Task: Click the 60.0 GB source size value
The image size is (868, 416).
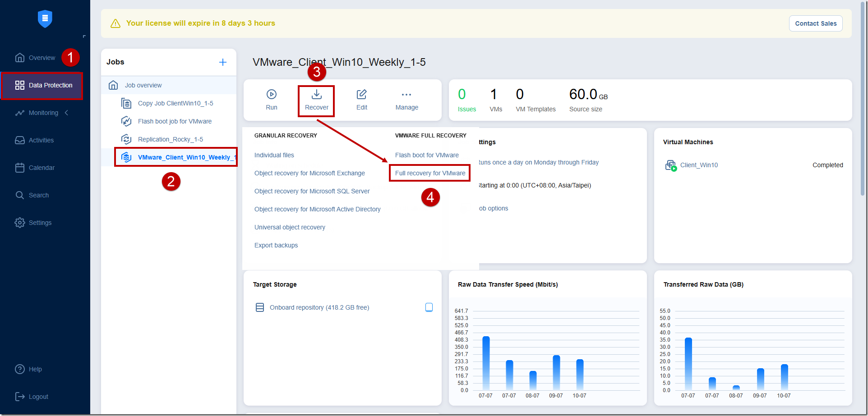Action: point(588,94)
